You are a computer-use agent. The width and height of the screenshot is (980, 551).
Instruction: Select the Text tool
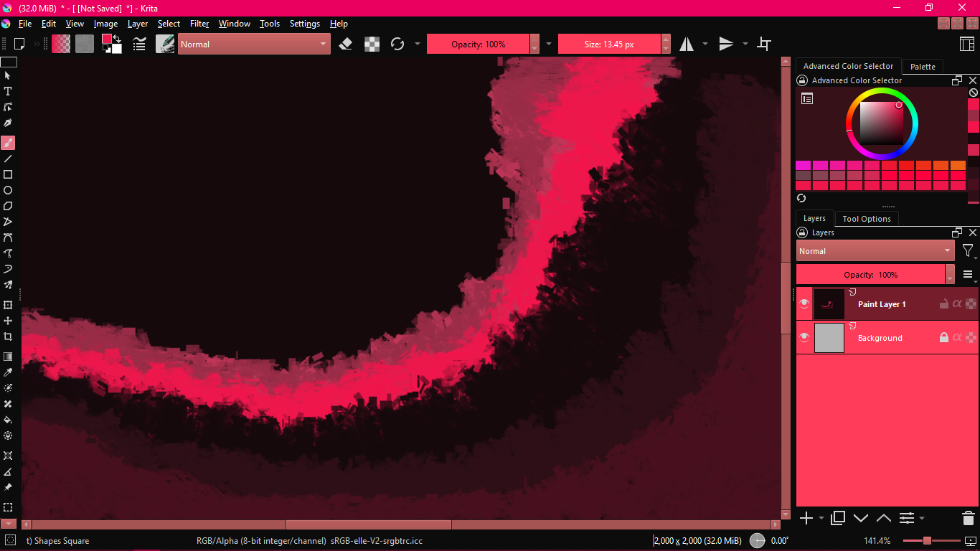[x=8, y=91]
